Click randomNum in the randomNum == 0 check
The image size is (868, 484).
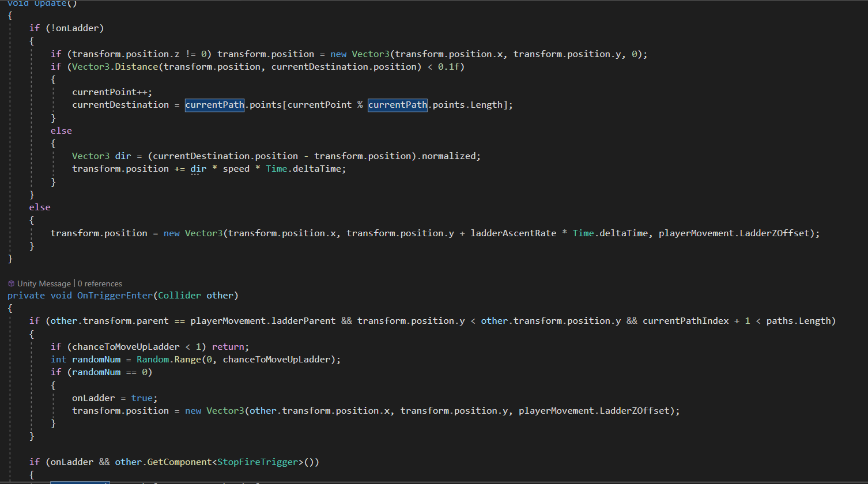96,372
